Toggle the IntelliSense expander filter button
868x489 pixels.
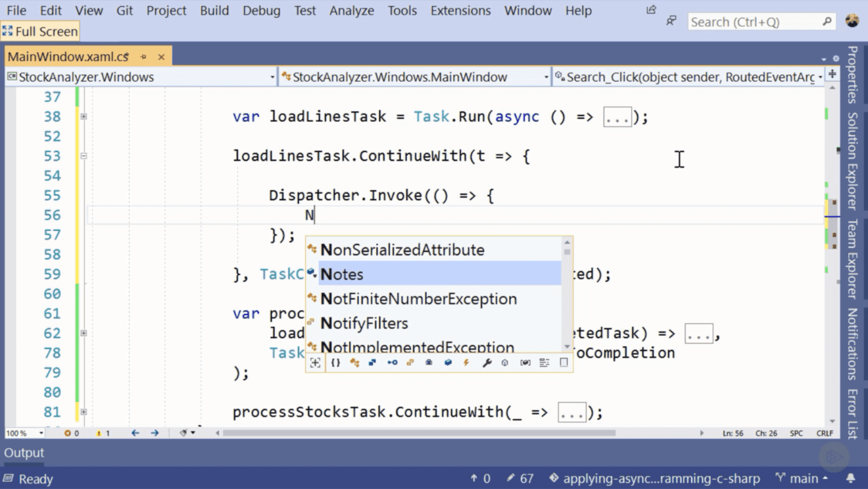coord(316,363)
